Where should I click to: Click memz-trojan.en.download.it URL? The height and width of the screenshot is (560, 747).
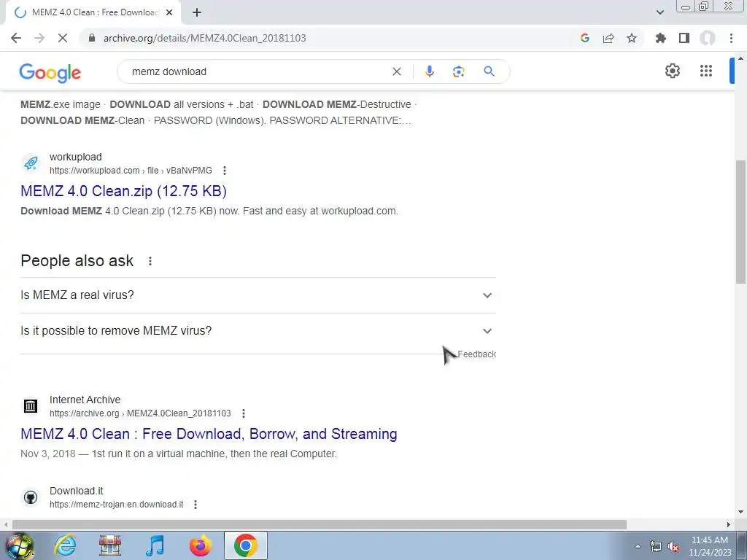click(x=116, y=505)
